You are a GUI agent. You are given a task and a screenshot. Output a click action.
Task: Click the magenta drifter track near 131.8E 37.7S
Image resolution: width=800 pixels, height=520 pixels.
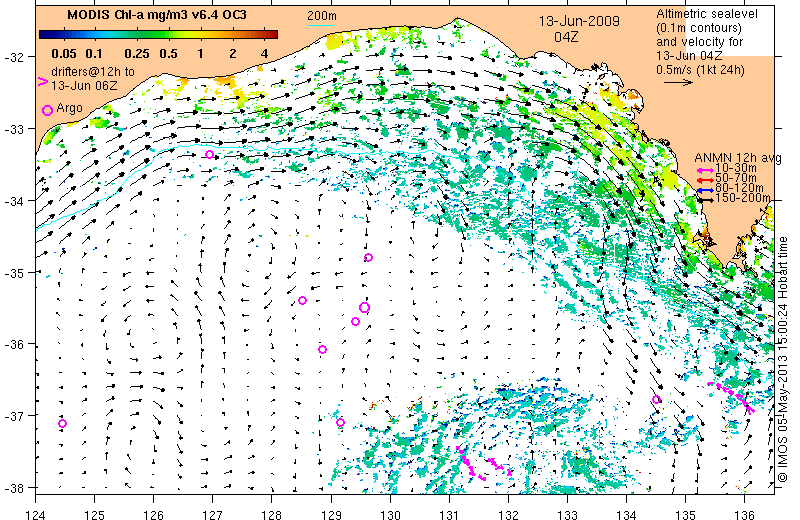click(500, 466)
